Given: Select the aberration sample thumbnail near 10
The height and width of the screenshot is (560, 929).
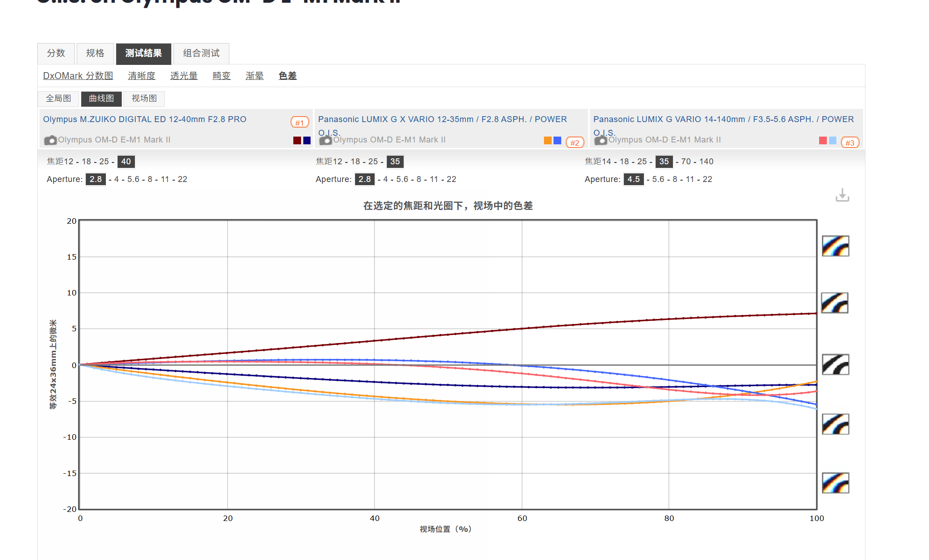Looking at the screenshot, I should click(x=835, y=303).
